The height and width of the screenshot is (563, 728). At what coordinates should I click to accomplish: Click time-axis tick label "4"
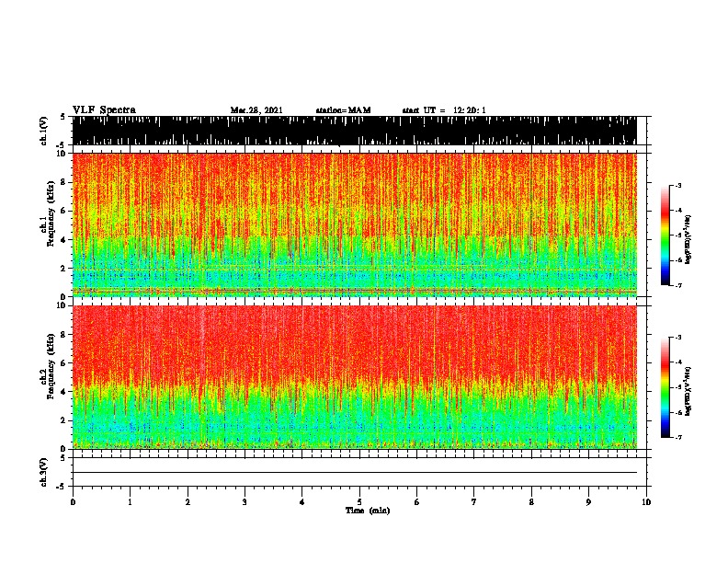pos(302,502)
